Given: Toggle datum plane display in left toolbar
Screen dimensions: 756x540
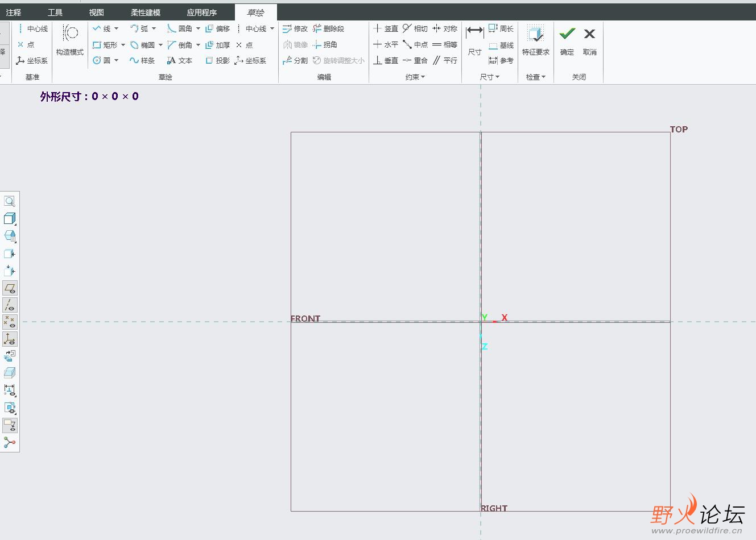Looking at the screenshot, I should (x=10, y=288).
